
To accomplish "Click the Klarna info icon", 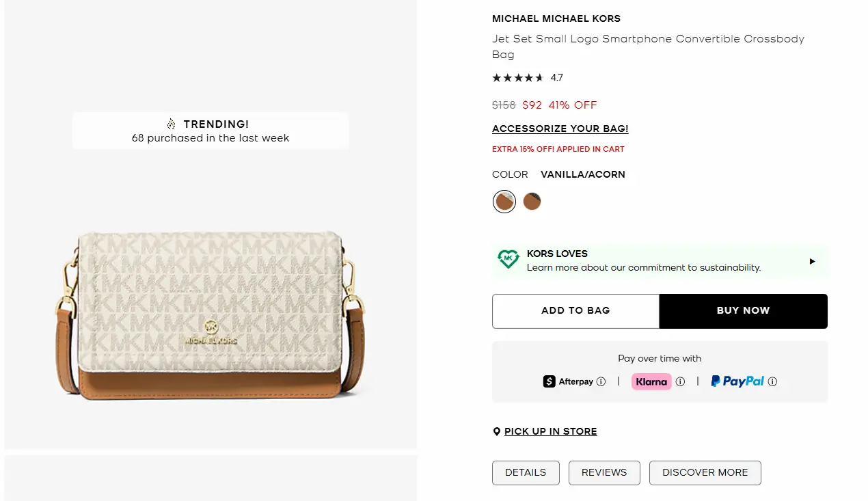I will (x=680, y=381).
